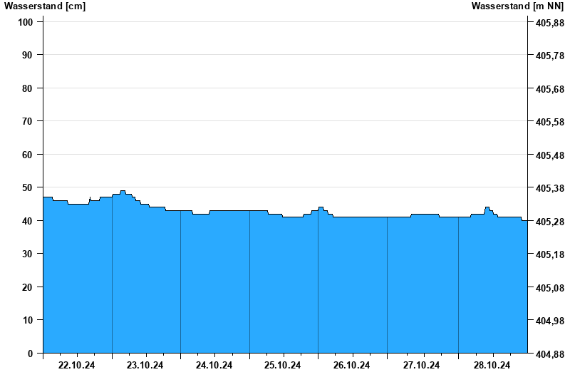
Task: Pick the 25.10.24 date label
Action: coord(282,366)
